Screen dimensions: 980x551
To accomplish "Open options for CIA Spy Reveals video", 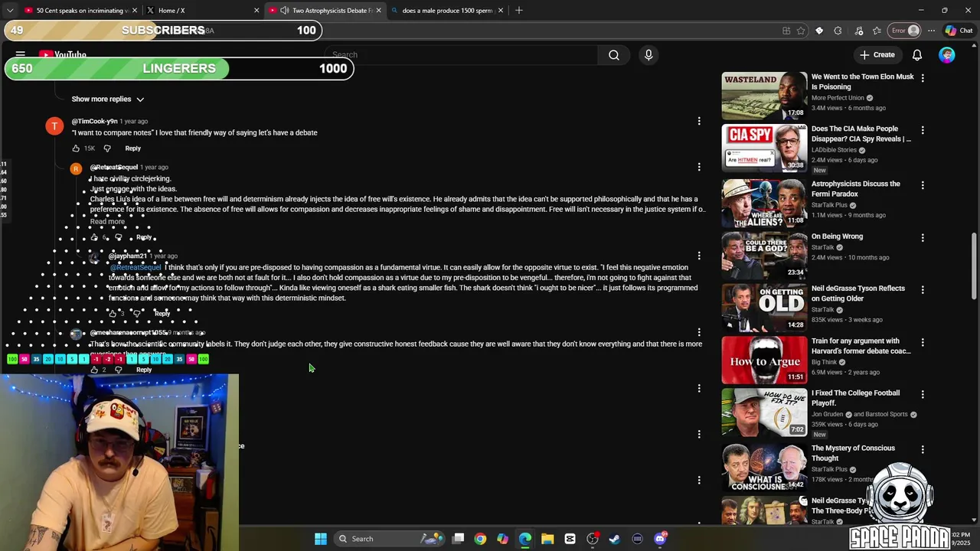I will click(923, 130).
